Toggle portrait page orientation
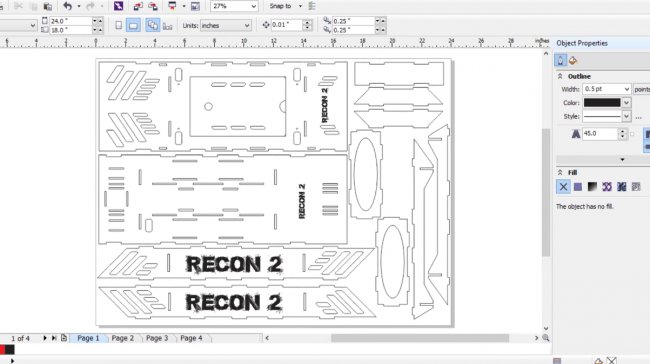 point(119,26)
